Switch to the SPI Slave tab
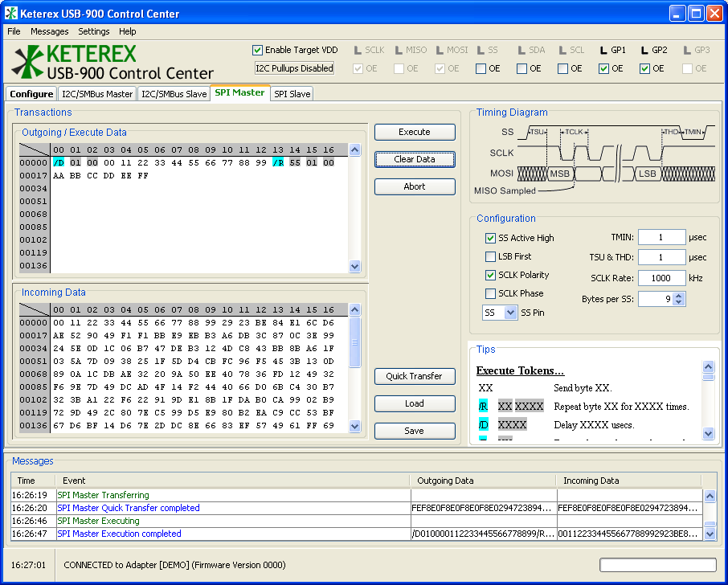The image size is (728, 585). click(x=292, y=94)
